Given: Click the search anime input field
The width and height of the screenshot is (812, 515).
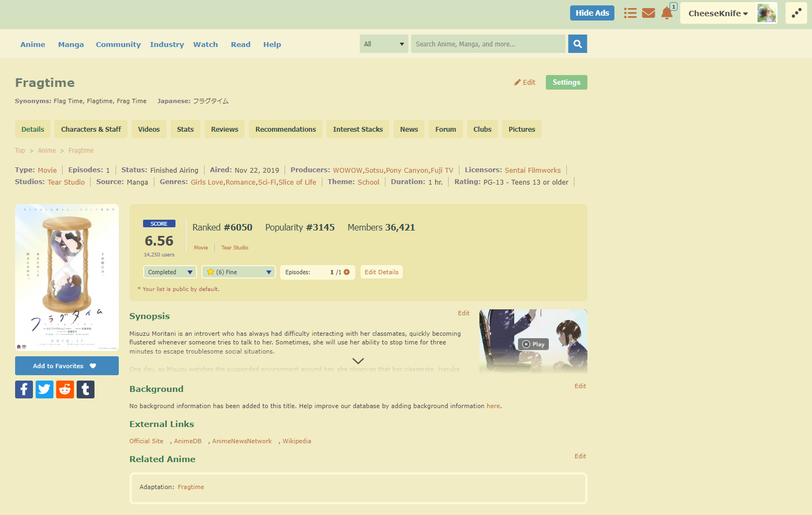Looking at the screenshot, I should pos(488,44).
